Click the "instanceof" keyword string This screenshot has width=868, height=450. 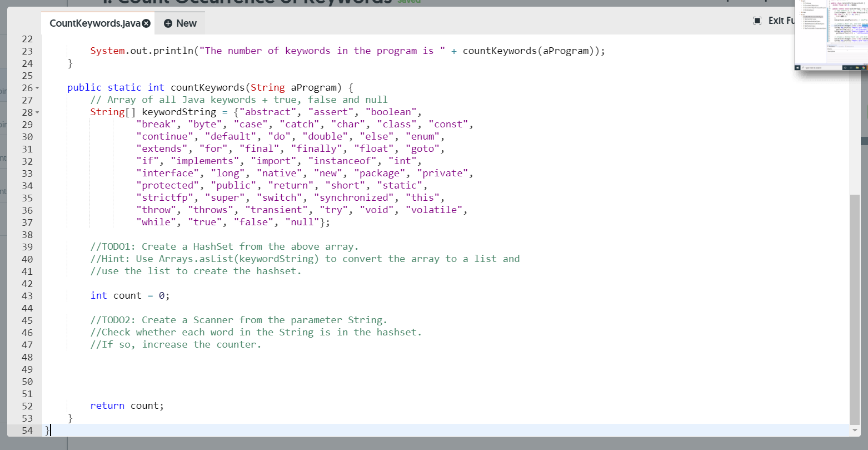tap(342, 161)
